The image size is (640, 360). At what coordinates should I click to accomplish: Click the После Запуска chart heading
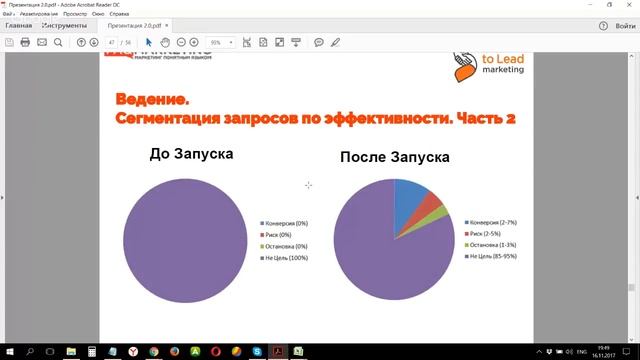coord(395,157)
